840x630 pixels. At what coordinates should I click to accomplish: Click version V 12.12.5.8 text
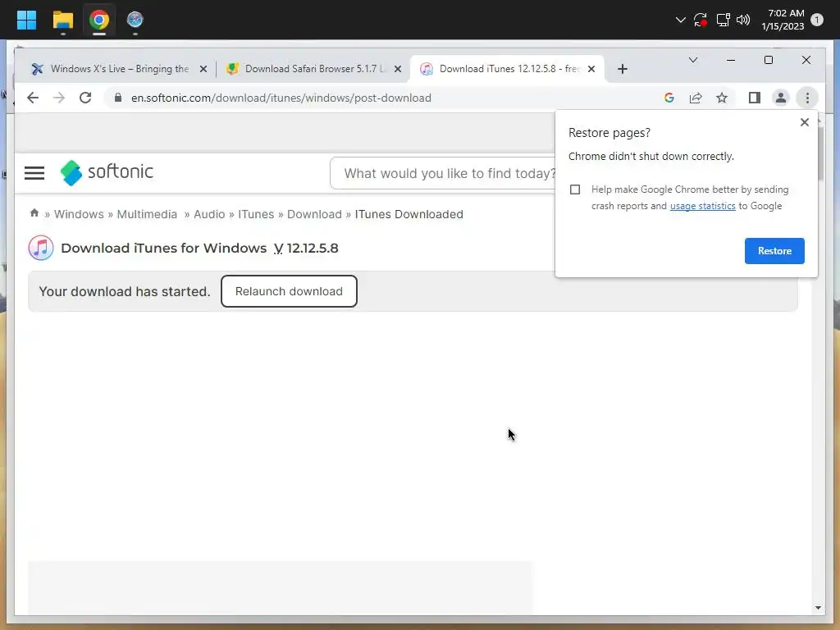tap(306, 248)
